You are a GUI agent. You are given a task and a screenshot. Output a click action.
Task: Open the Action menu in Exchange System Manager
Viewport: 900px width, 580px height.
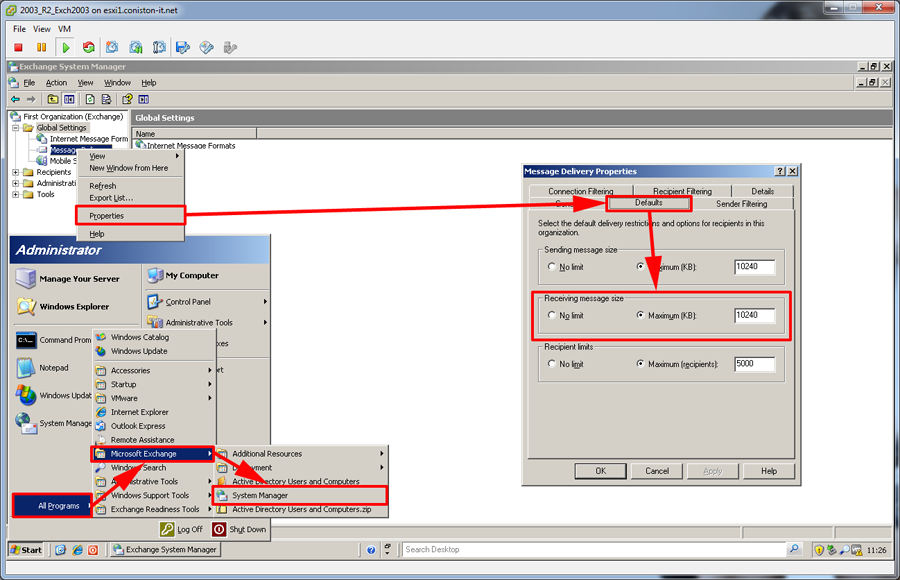(56, 83)
